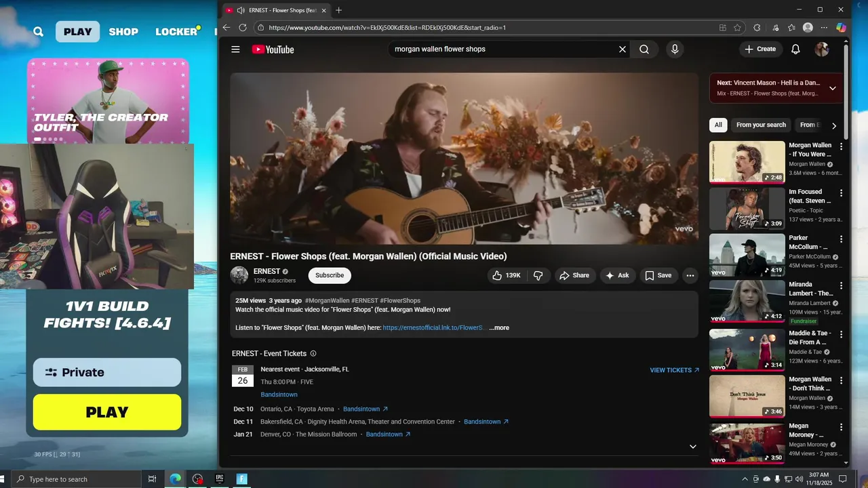Share the Flower Shops video

(x=574, y=275)
